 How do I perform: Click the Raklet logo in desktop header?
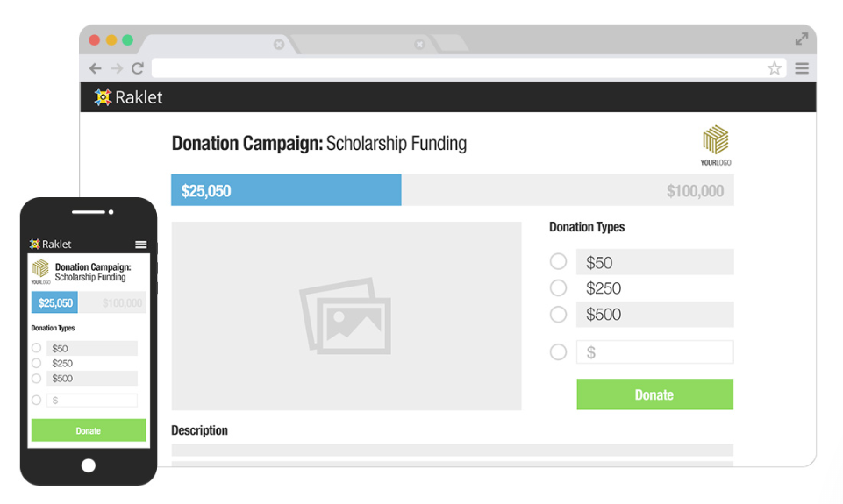pyautogui.click(x=129, y=97)
